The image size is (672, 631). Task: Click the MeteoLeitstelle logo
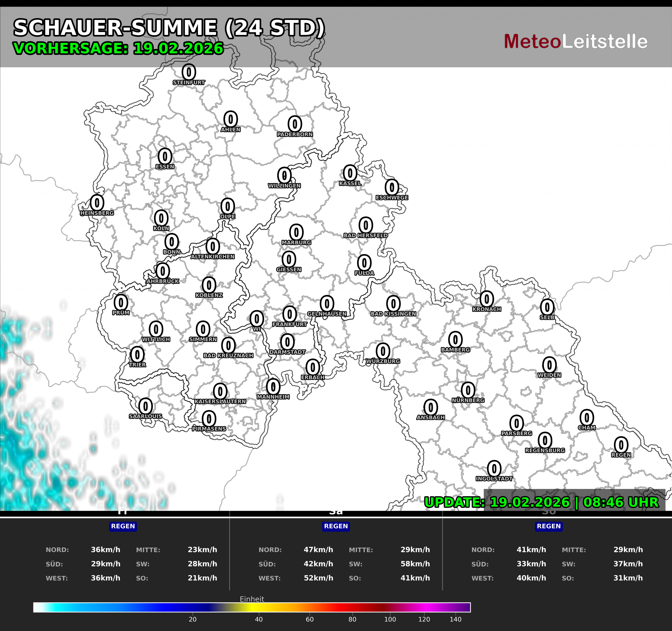(576, 41)
